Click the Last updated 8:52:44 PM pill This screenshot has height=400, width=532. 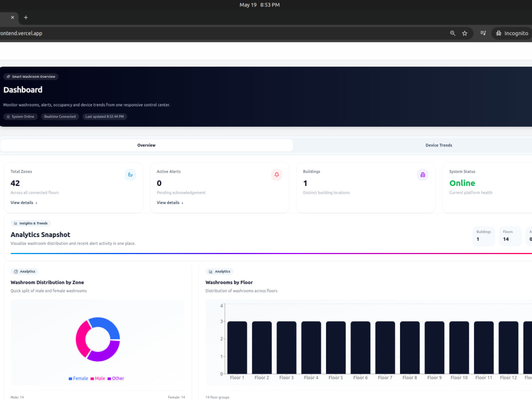(x=104, y=117)
